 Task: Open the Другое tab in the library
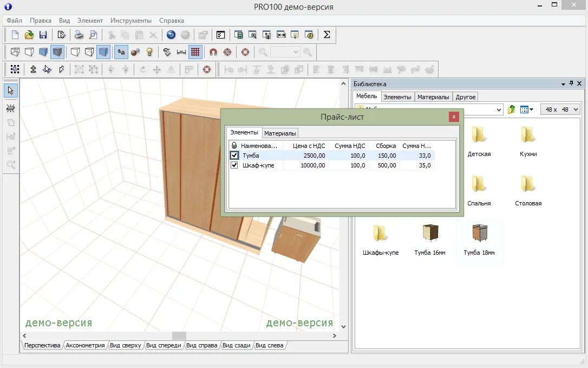click(466, 97)
